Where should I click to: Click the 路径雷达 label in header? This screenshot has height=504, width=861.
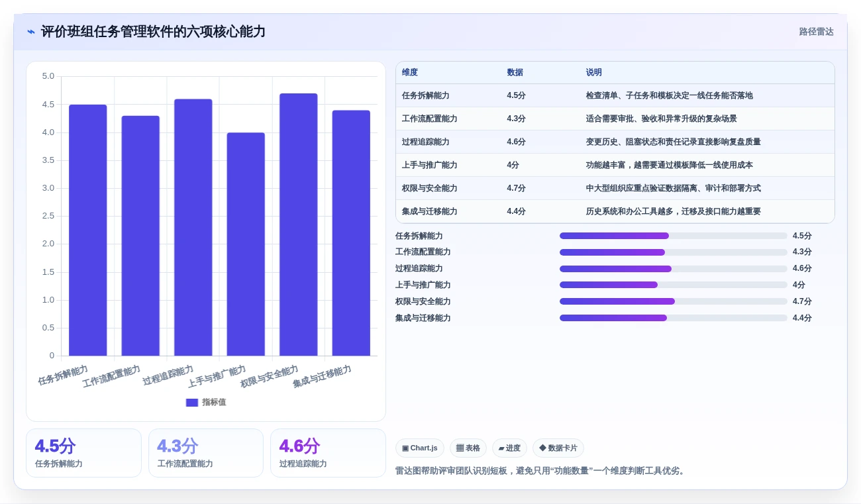pyautogui.click(x=816, y=32)
